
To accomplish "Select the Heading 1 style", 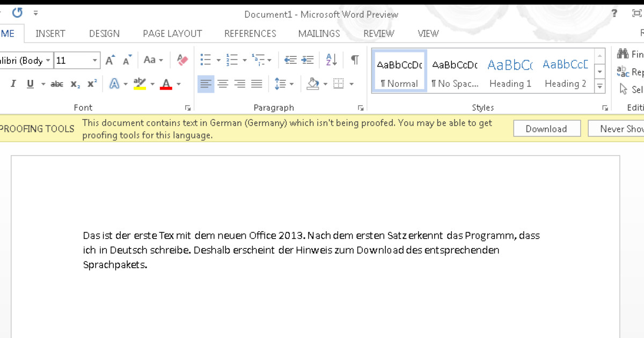I will pos(510,70).
